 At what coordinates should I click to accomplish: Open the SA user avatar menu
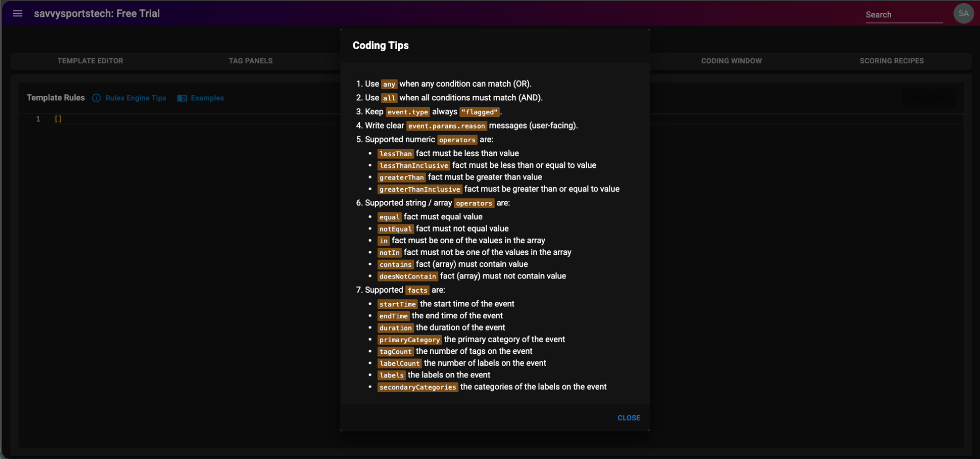click(x=963, y=14)
